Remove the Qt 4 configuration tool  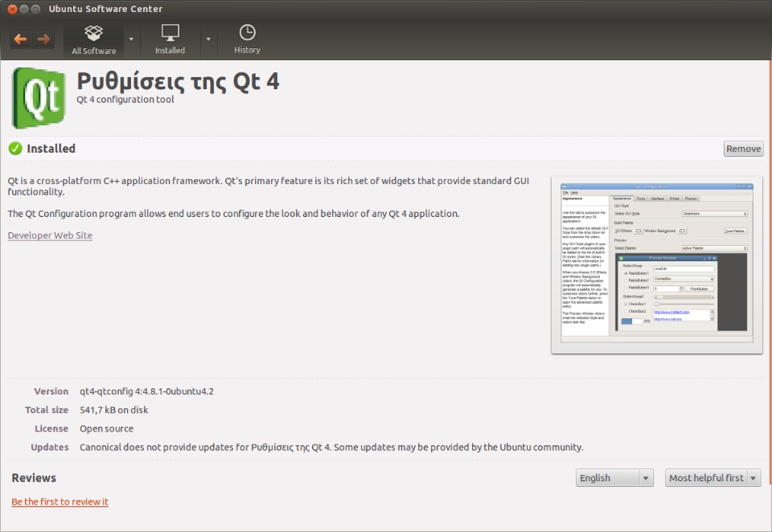[x=743, y=149]
